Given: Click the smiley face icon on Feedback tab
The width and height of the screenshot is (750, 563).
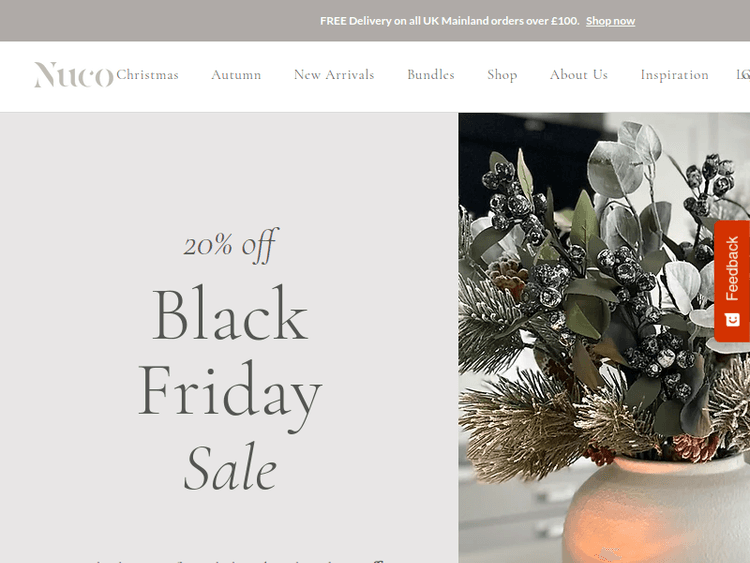Looking at the screenshot, I should coord(732,320).
